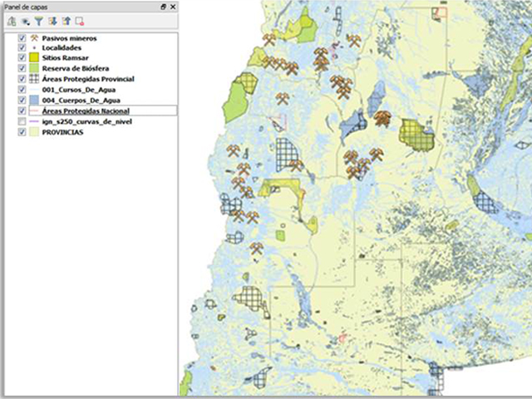Click the grid-hatch symbol of Áreas Protegidas Provincial
The height and width of the screenshot is (399, 532).
tap(34, 79)
